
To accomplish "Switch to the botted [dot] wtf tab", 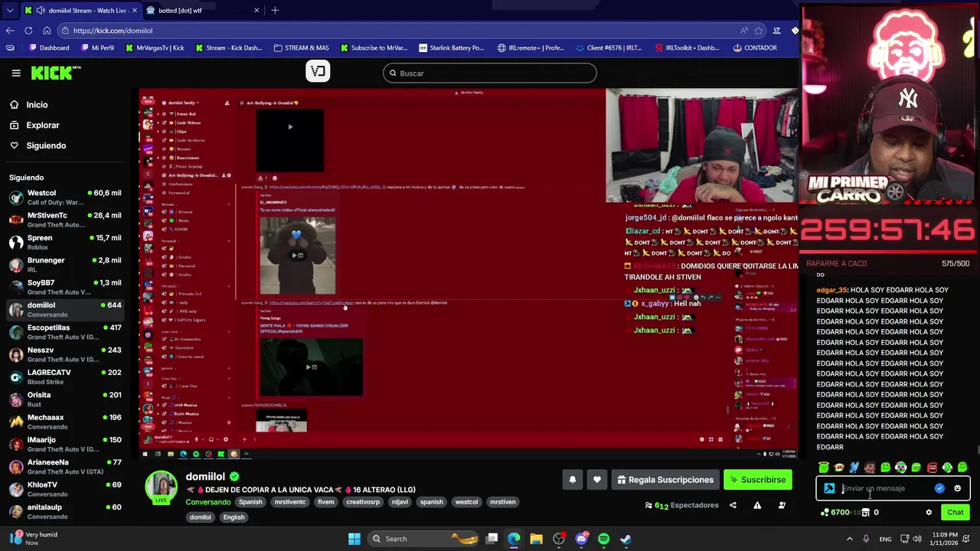I will (x=202, y=11).
